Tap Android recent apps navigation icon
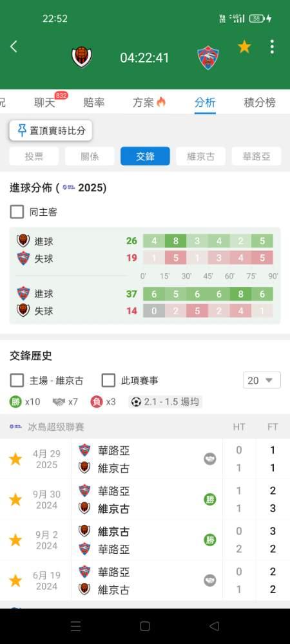 click(x=75, y=626)
